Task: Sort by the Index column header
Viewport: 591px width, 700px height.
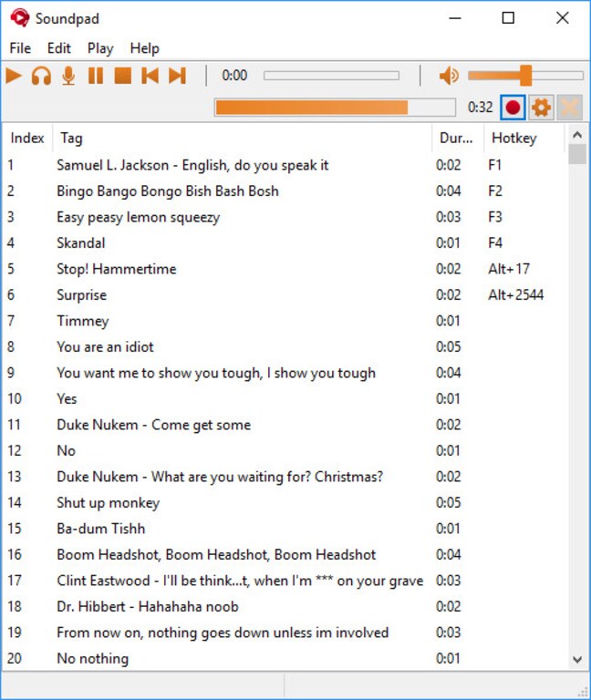Action: click(x=27, y=138)
